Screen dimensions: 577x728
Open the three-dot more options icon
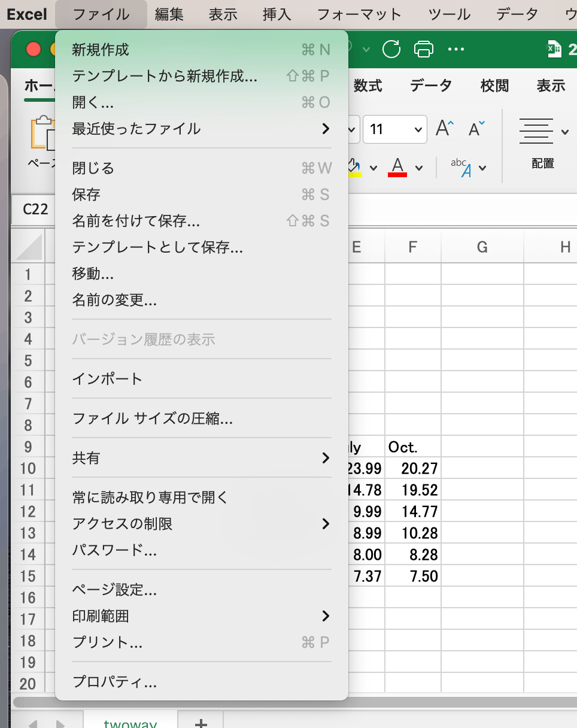pos(456,49)
